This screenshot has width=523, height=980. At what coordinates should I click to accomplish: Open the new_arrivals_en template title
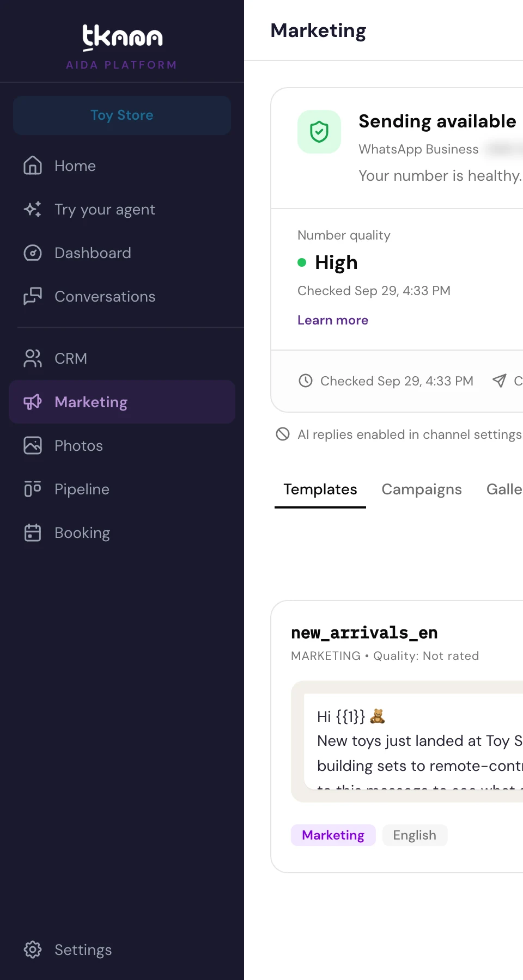click(x=364, y=633)
